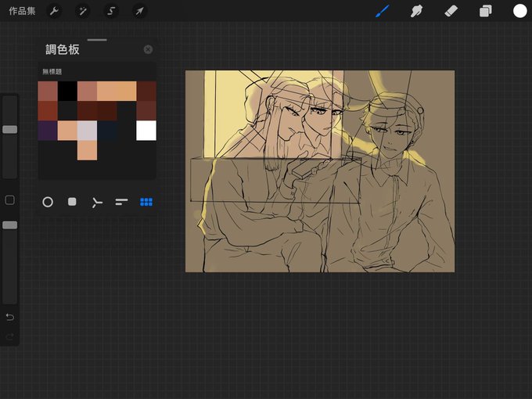Switch to Disc color picker tab
Image resolution: width=532 pixels, height=399 pixels.
click(48, 202)
